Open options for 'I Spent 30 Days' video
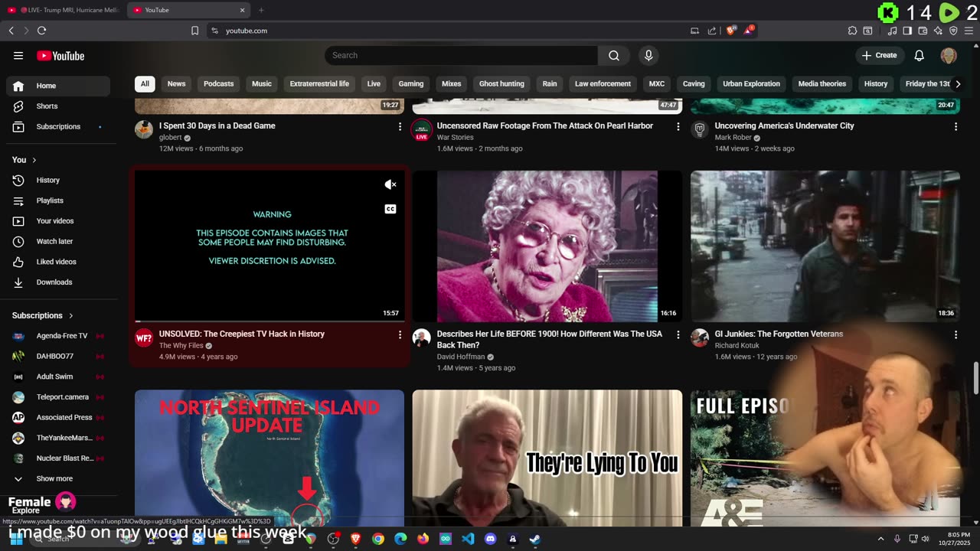 click(x=400, y=126)
